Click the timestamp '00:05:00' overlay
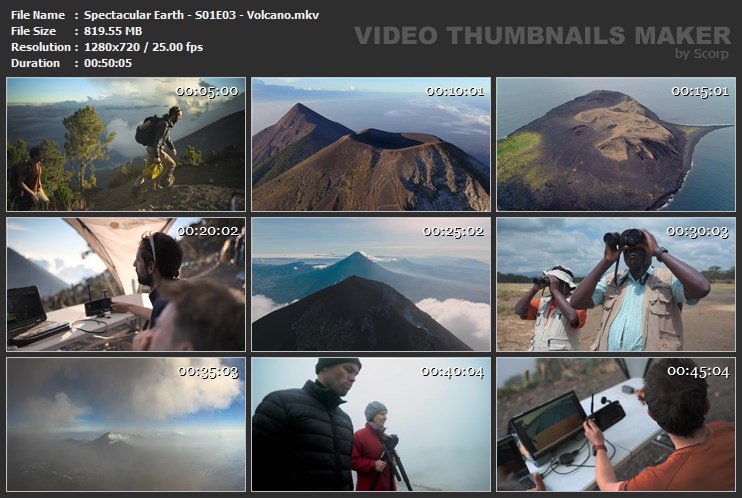742x498 pixels. tap(207, 91)
